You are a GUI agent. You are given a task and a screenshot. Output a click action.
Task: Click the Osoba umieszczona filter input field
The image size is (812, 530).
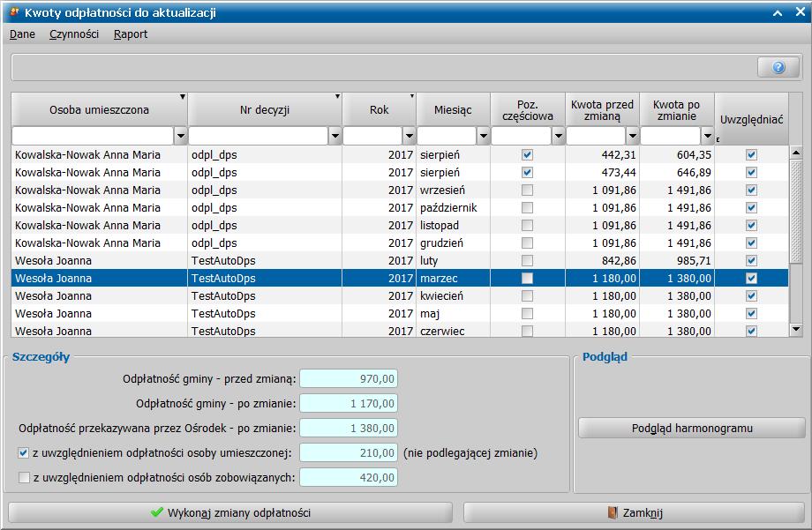[93, 136]
